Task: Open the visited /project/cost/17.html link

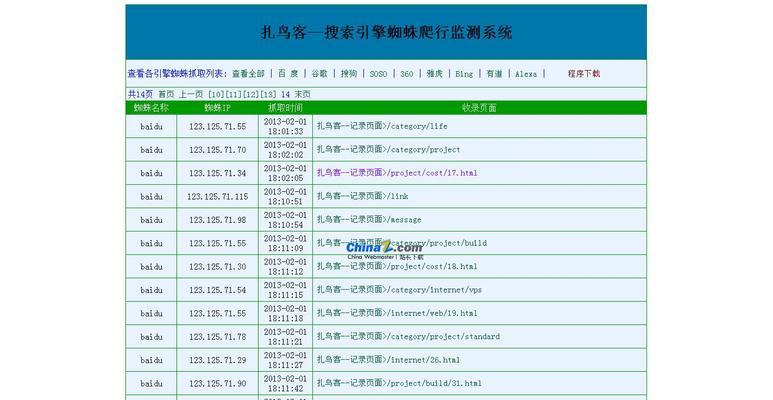Action: (x=397, y=173)
